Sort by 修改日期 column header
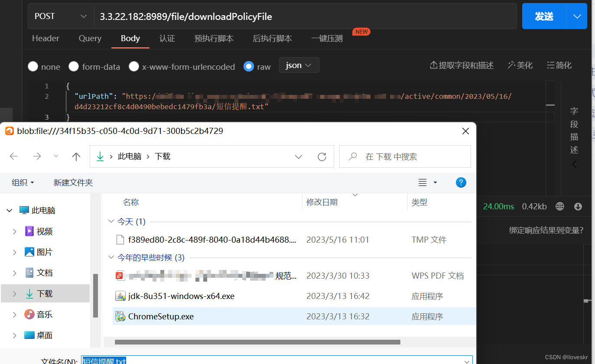Image resolution: width=595 pixels, height=364 pixels. coord(322,202)
